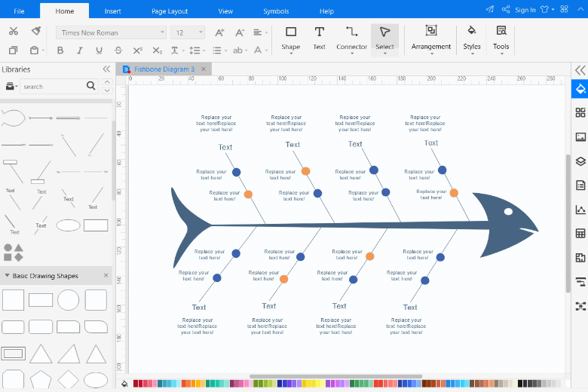Open the chart panel icon
588x392 pixels.
pos(580,210)
